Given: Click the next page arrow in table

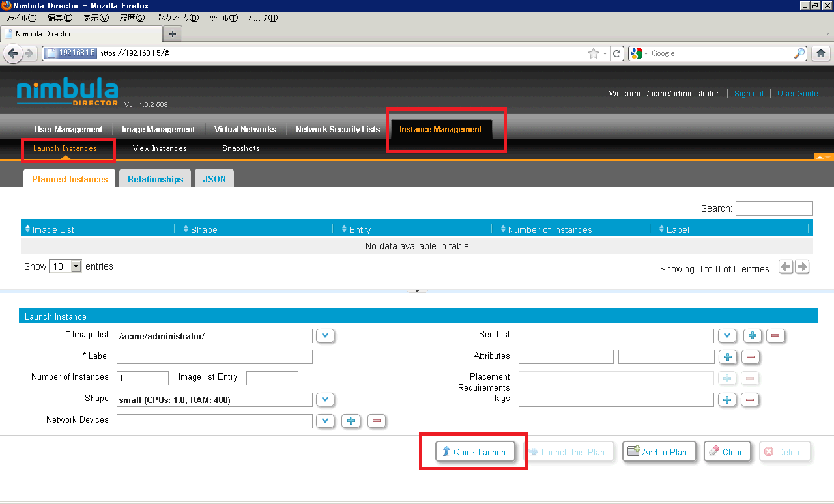Looking at the screenshot, I should pyautogui.click(x=803, y=267).
